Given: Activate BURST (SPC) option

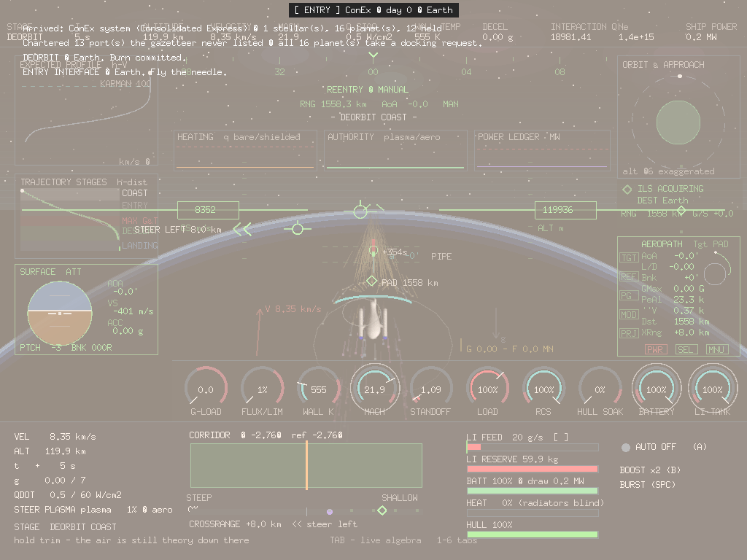Looking at the screenshot, I should 648,485.
